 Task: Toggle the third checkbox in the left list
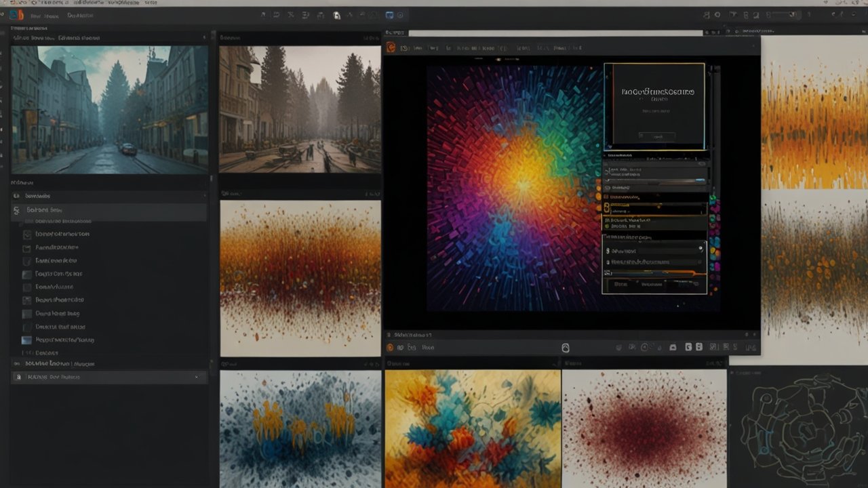(27, 261)
